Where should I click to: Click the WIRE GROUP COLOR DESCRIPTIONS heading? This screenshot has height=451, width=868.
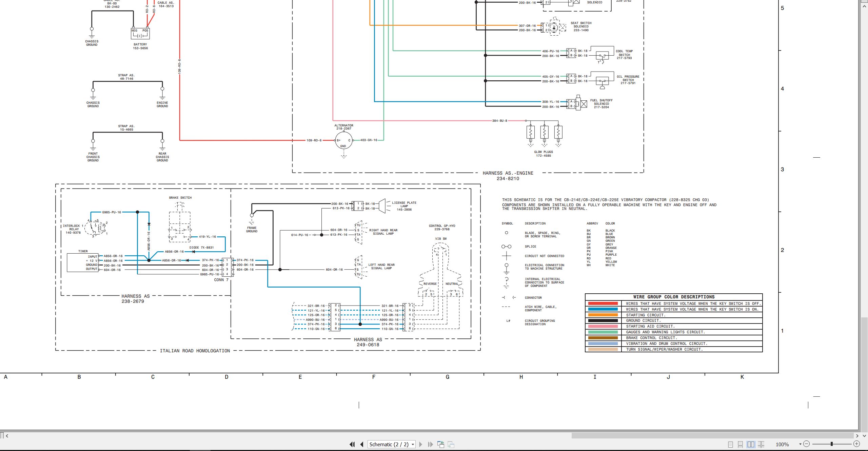[x=674, y=297]
